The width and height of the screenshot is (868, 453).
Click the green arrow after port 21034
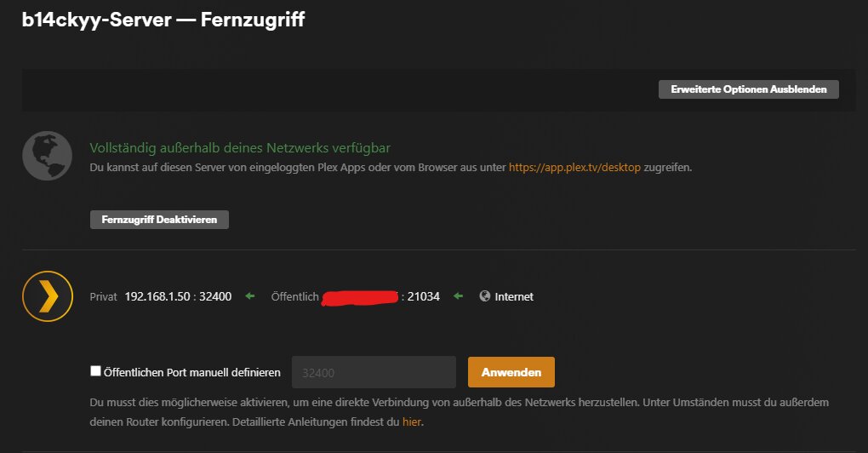click(459, 296)
